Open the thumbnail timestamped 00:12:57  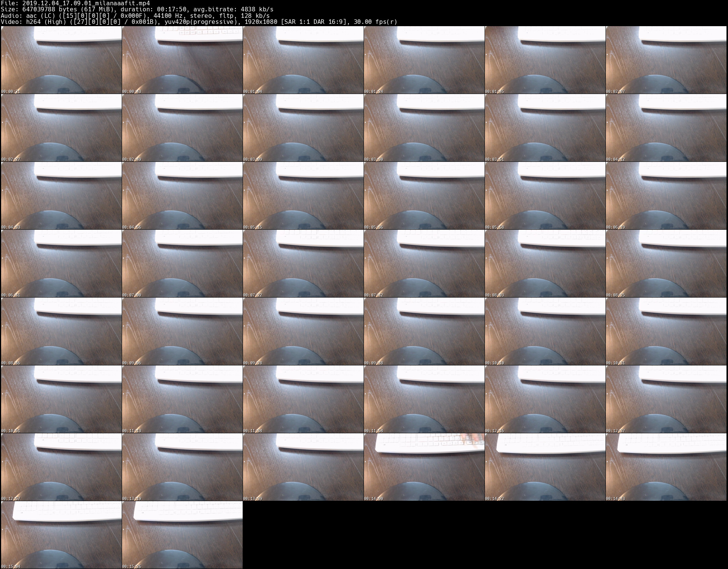tap(61, 467)
